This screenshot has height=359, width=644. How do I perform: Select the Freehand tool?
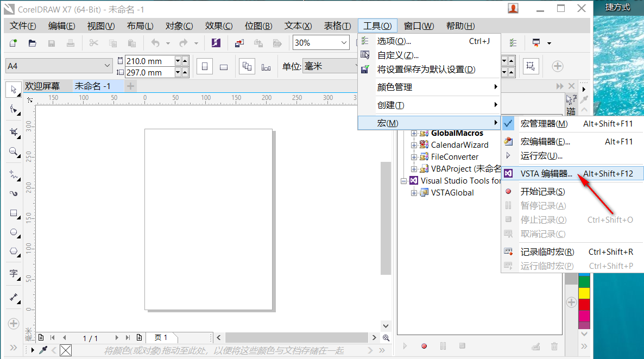[x=14, y=174]
